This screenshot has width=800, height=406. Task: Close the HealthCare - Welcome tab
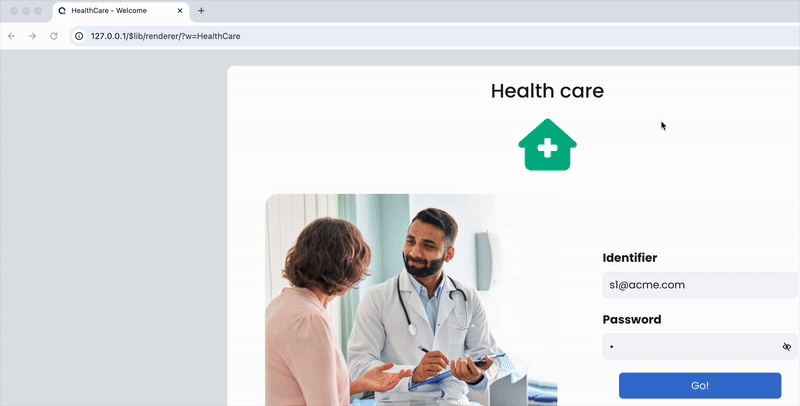click(180, 11)
